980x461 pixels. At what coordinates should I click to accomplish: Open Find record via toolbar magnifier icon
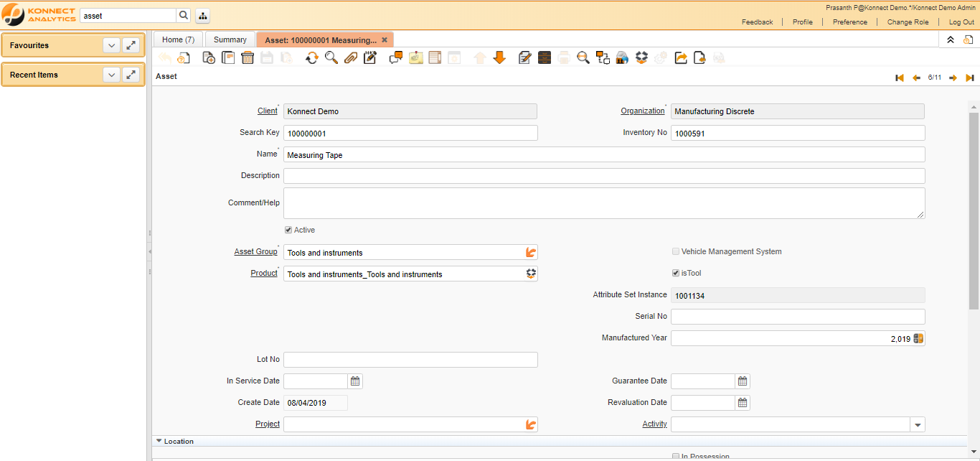331,57
